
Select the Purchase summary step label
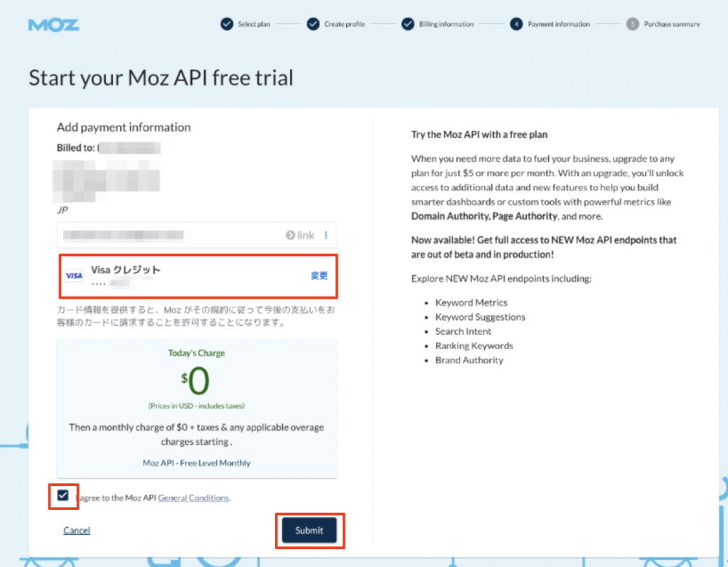tap(672, 24)
